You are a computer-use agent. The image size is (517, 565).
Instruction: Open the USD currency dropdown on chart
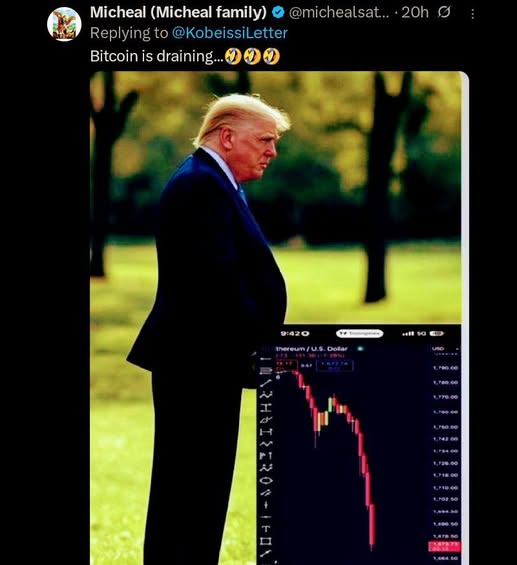[445, 348]
